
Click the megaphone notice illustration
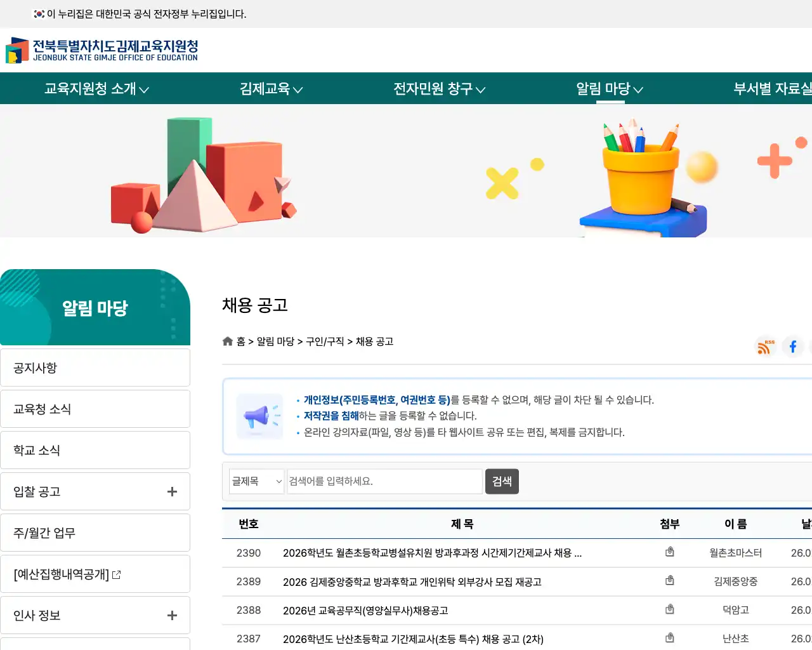[259, 416]
